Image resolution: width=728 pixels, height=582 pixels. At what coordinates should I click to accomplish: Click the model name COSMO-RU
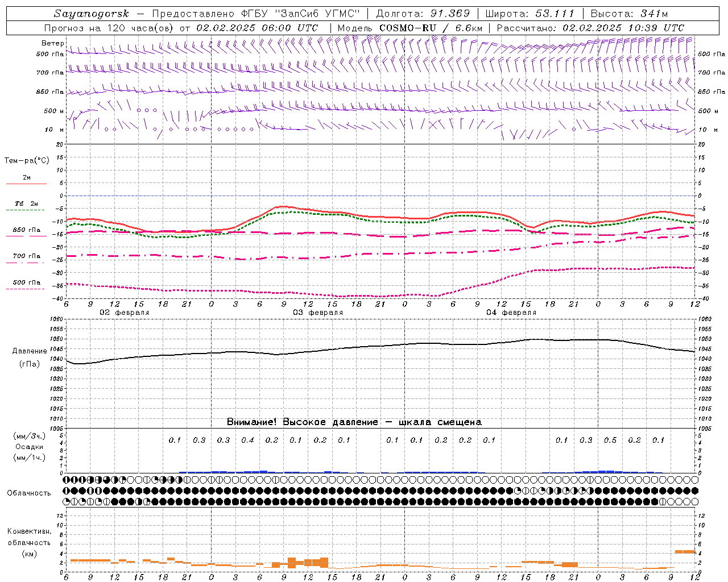pyautogui.click(x=407, y=28)
